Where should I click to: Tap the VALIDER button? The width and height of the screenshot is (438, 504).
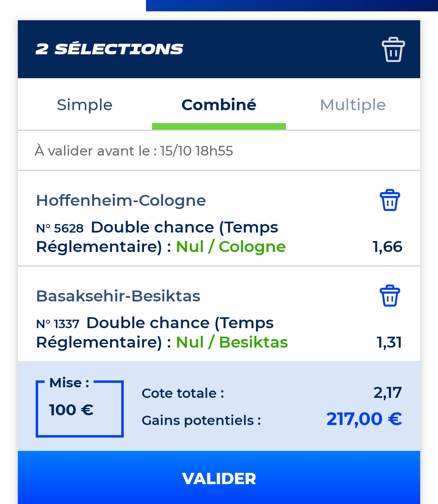tap(219, 478)
